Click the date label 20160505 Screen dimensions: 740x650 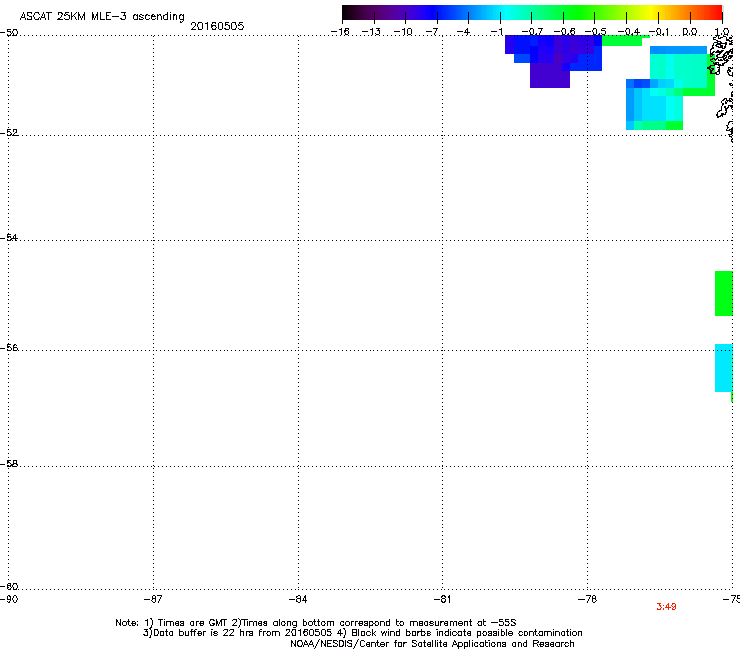click(217, 26)
